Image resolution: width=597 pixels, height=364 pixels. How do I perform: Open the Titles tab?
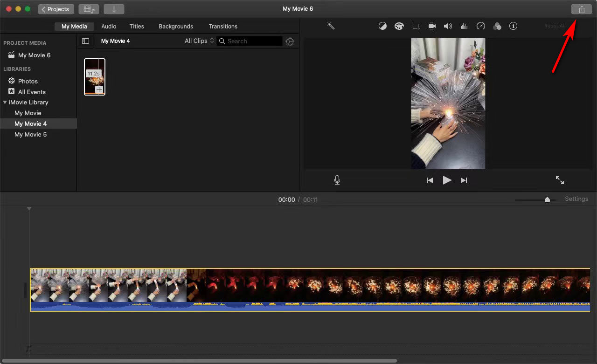(137, 27)
